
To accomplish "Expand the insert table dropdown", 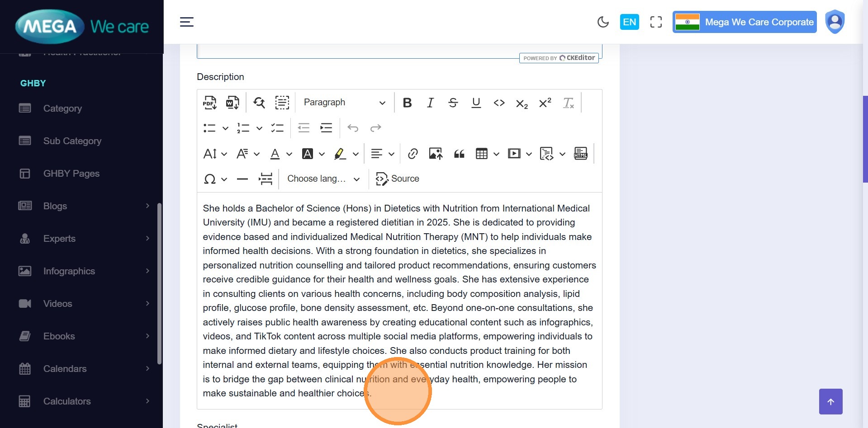I will pyautogui.click(x=496, y=154).
